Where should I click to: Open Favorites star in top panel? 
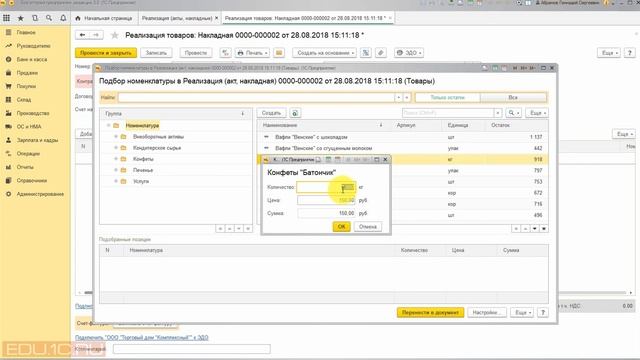coord(20,18)
